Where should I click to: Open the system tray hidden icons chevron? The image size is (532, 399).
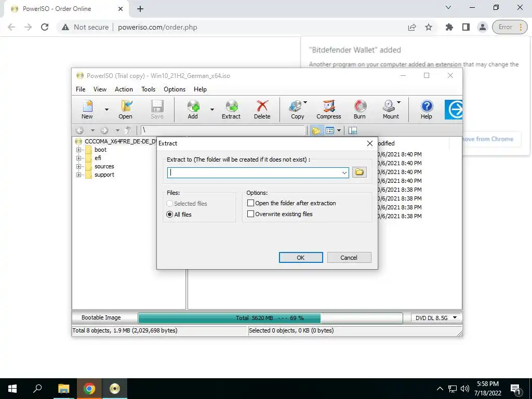(x=440, y=389)
